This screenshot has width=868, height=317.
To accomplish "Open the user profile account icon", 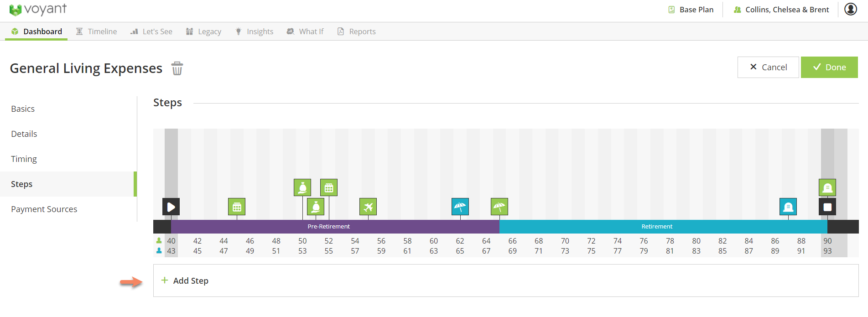I will [850, 9].
